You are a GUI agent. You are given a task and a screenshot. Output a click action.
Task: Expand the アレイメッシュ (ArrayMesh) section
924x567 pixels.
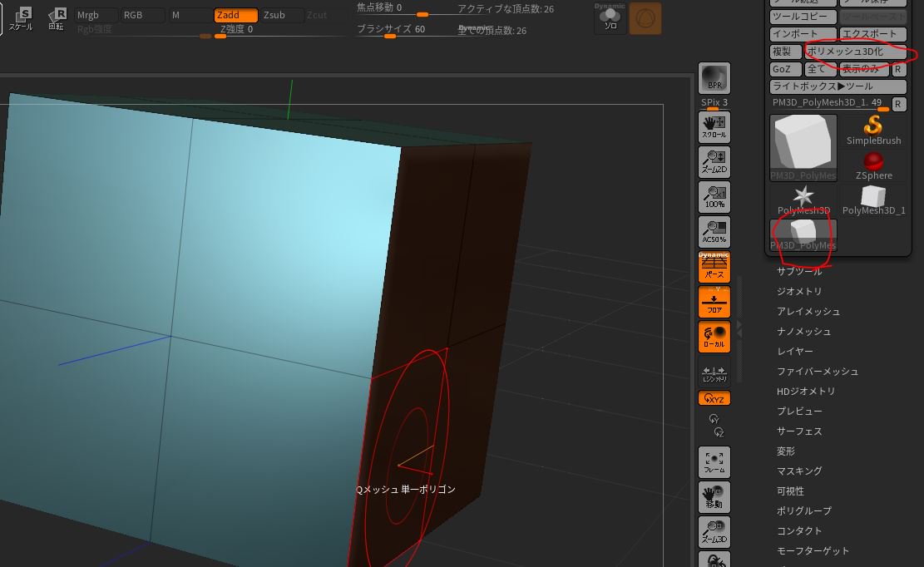[x=808, y=312]
